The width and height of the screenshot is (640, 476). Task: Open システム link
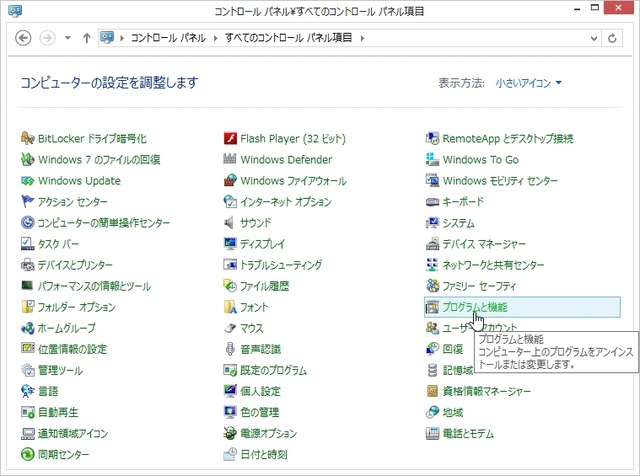pos(458,223)
